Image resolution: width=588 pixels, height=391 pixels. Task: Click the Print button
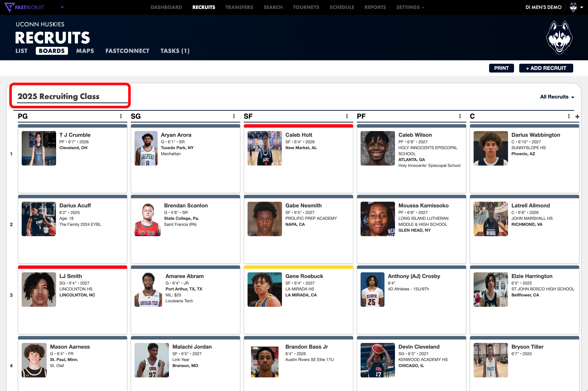(x=501, y=68)
